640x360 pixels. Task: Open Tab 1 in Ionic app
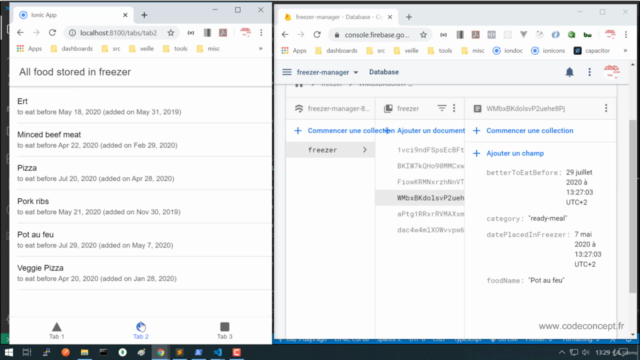click(x=57, y=330)
